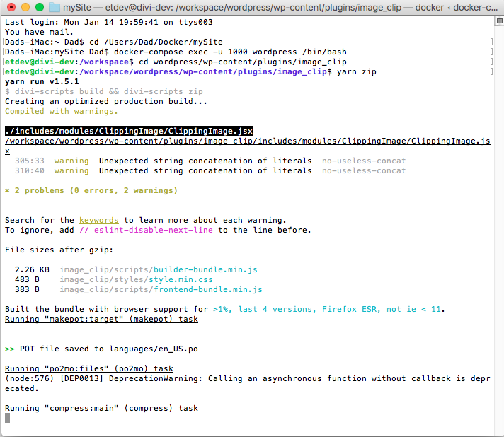Click the 'no-useless-concat' rule on line 305
Screen dimensions: 504x437
364,161
